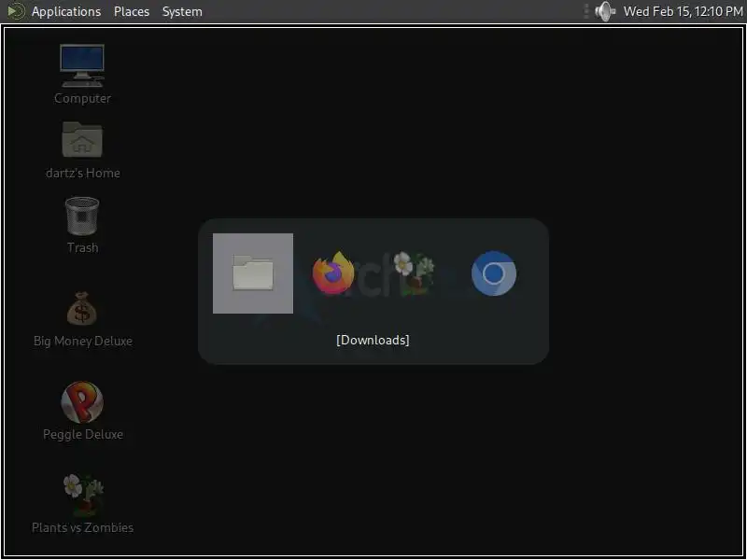The height and width of the screenshot is (560, 747).
Task: Select the Peggle Deluxe icon
Action: [82, 402]
